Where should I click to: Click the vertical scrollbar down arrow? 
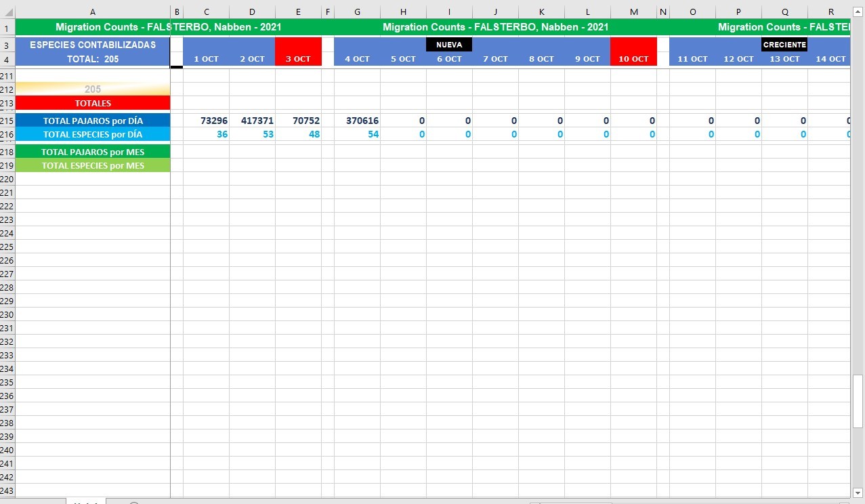[858, 492]
